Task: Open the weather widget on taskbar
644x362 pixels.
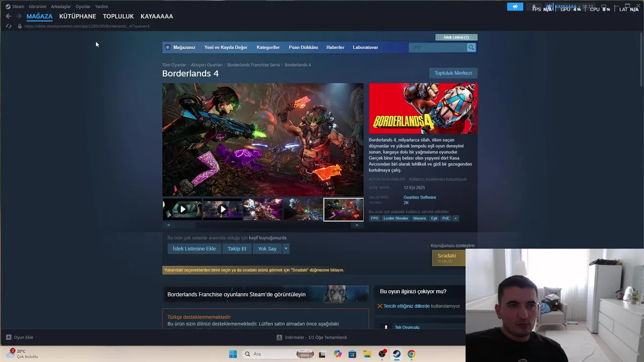Action: [x=23, y=354]
